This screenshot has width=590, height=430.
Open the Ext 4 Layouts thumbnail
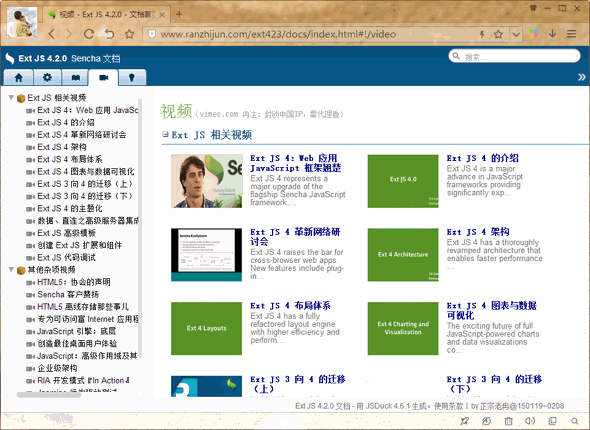pyautogui.click(x=207, y=328)
